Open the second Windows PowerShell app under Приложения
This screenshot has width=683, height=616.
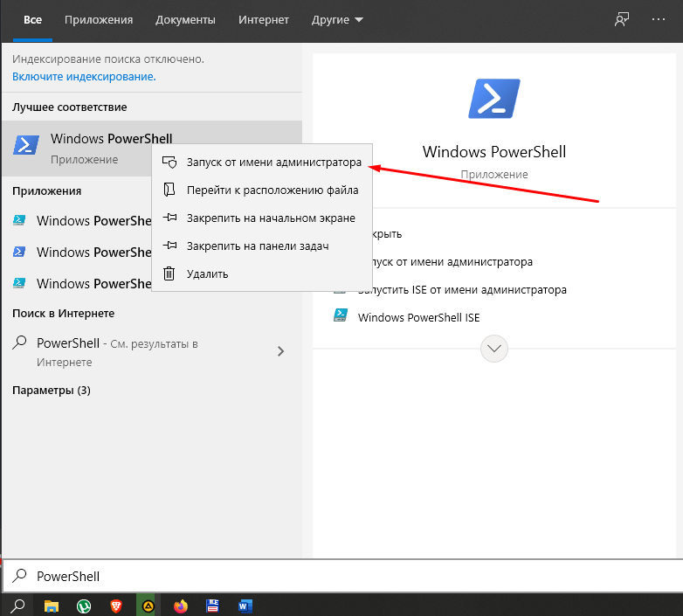pyautogui.click(x=77, y=253)
